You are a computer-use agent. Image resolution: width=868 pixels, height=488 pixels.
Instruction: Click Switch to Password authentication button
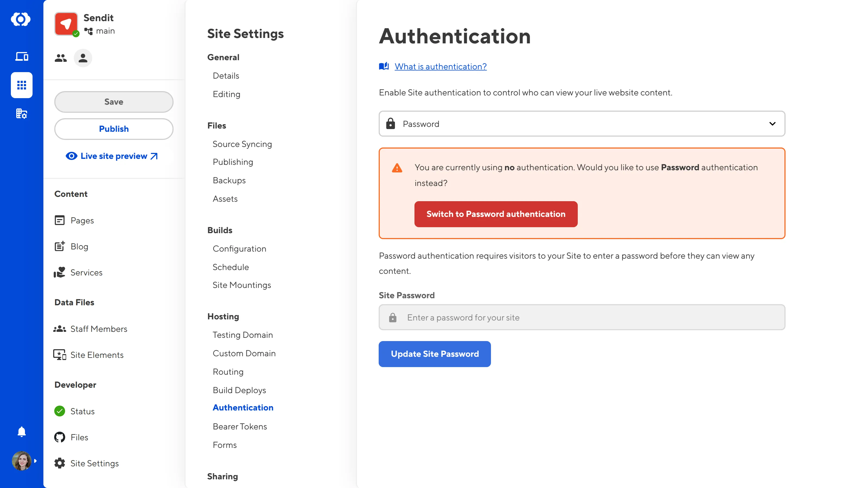495,214
